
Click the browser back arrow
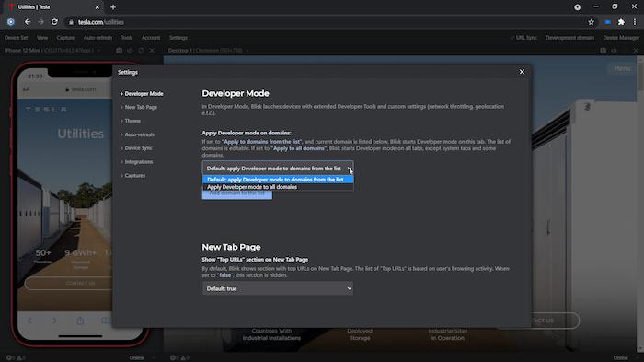coord(27,22)
